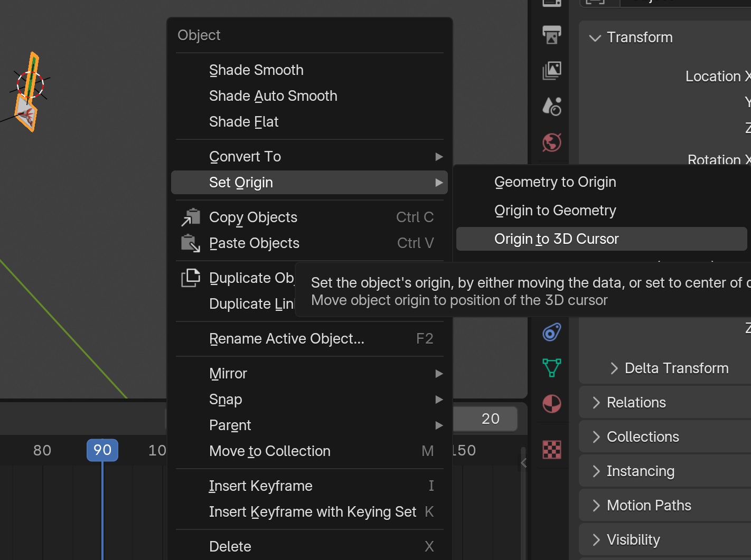Open the Scene properties tab icon
The image size is (751, 560).
(x=552, y=106)
